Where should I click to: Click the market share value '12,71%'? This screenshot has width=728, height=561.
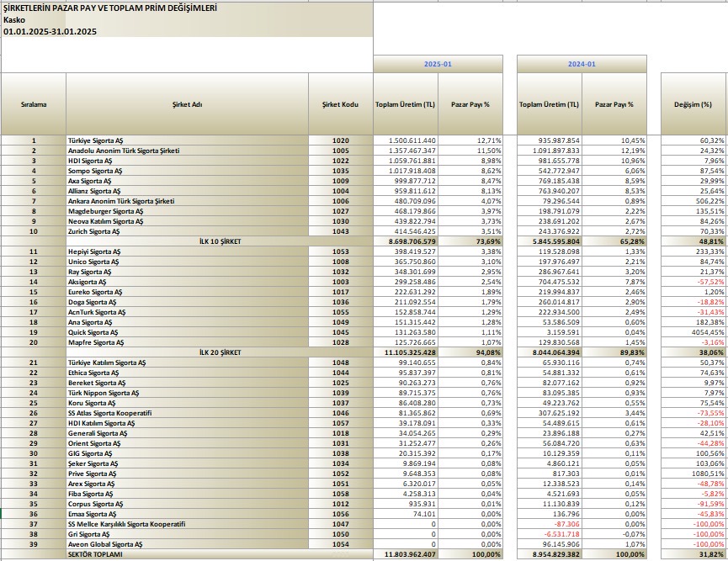click(x=490, y=140)
